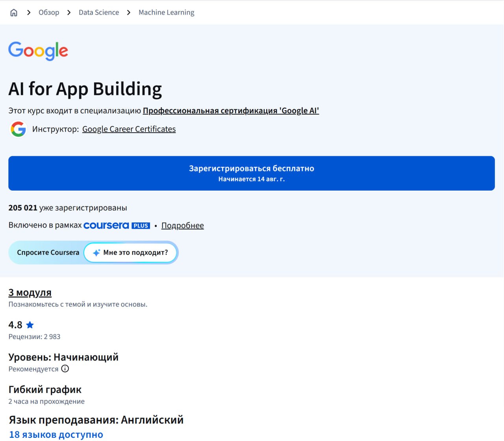Open the 3 модуля link

point(30,293)
